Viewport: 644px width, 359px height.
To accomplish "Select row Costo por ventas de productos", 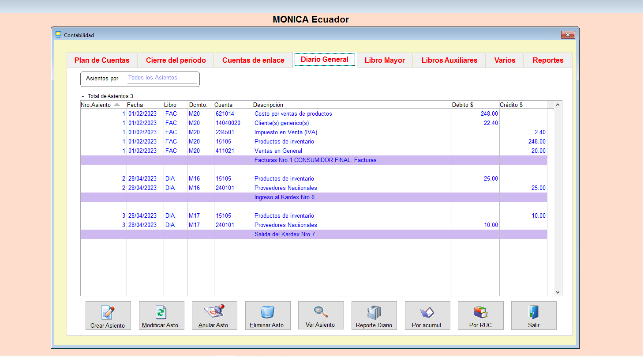I will (x=314, y=114).
